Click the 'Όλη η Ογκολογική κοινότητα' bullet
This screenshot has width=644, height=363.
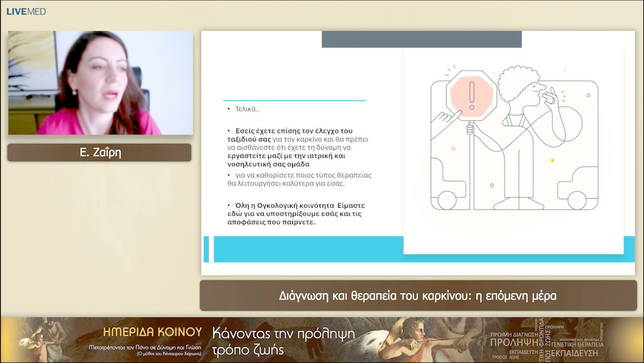tap(295, 213)
